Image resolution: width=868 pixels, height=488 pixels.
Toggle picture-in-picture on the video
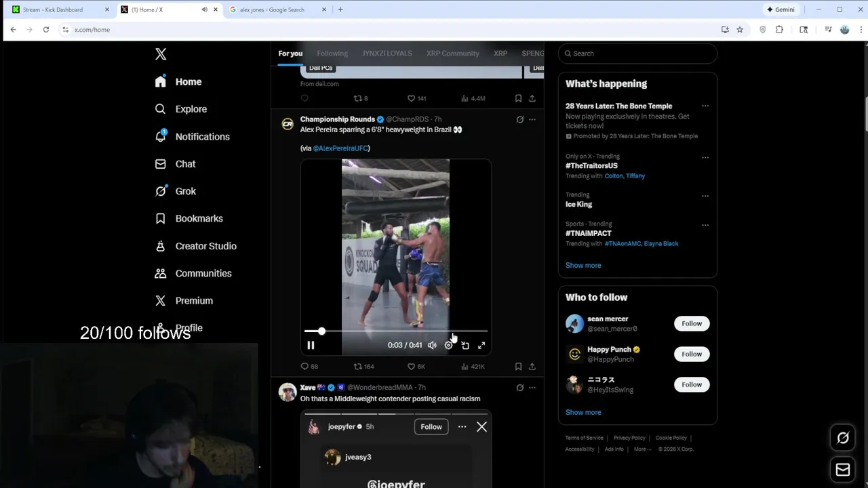(x=465, y=346)
